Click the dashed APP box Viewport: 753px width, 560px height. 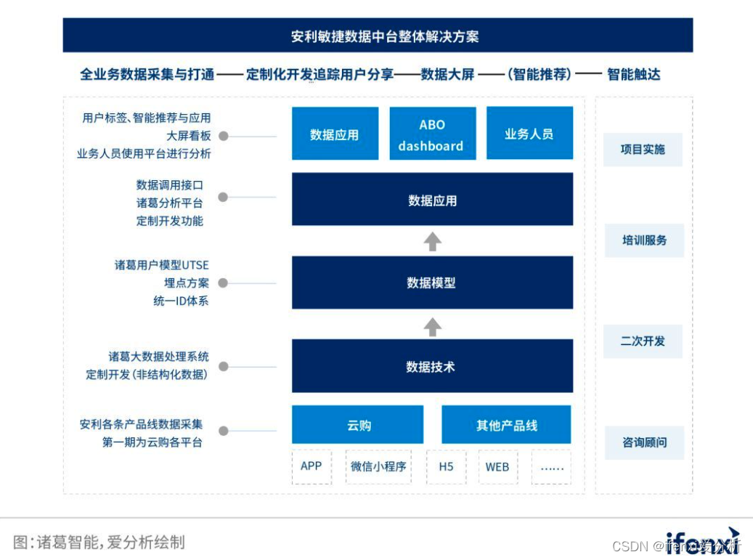312,467
